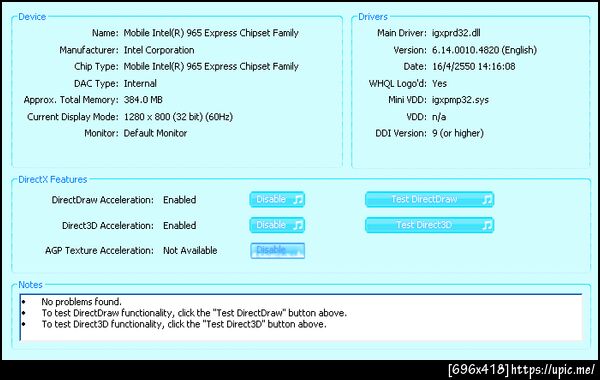600x380 pixels.
Task: Click DDI Version value '9 (or higher)'
Action: point(458,133)
